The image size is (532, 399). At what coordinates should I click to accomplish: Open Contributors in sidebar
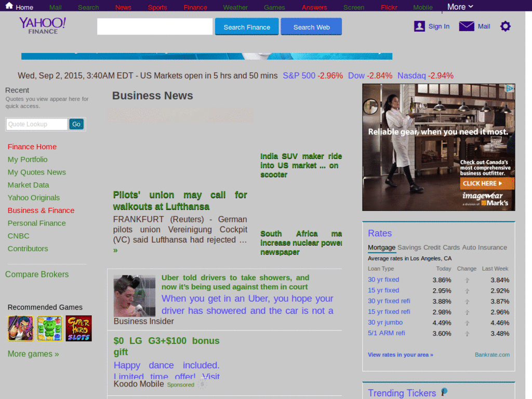click(28, 249)
